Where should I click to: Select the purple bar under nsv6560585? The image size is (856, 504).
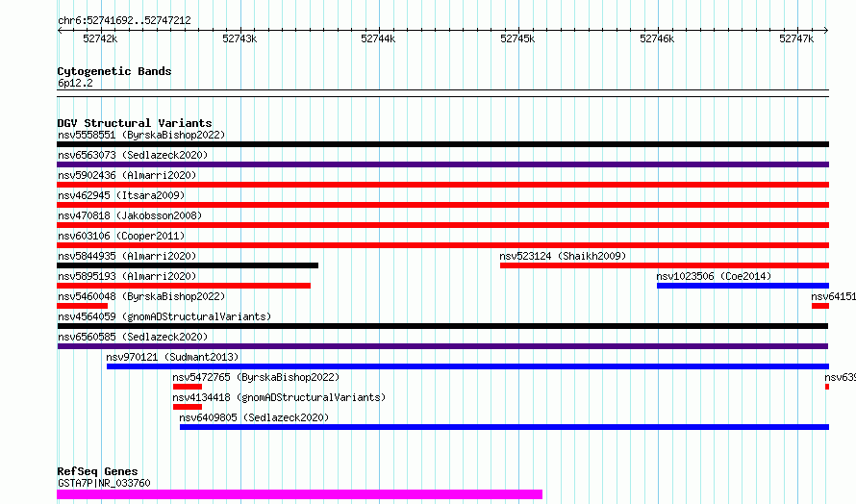click(x=442, y=346)
